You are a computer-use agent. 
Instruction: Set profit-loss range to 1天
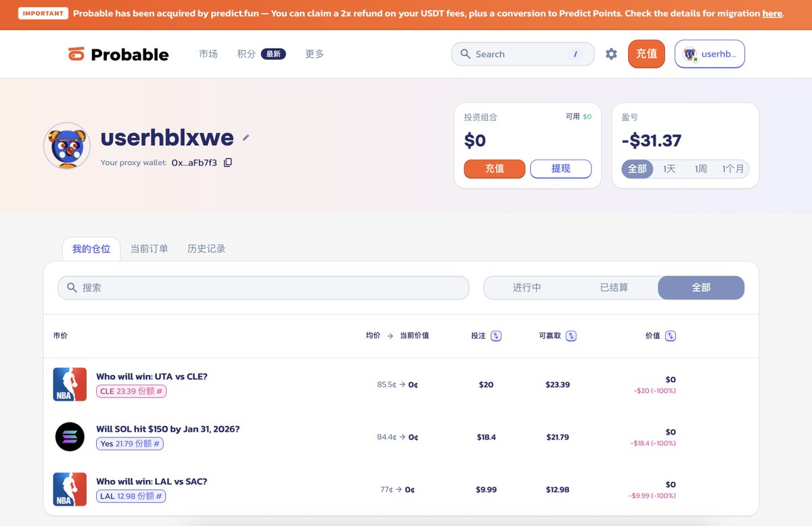(x=669, y=168)
